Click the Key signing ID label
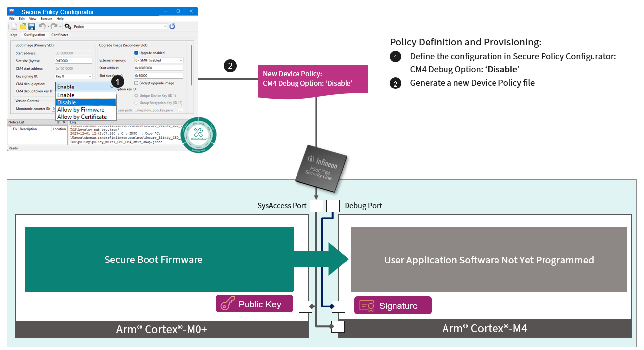This screenshot has height=350, width=644. (x=27, y=76)
